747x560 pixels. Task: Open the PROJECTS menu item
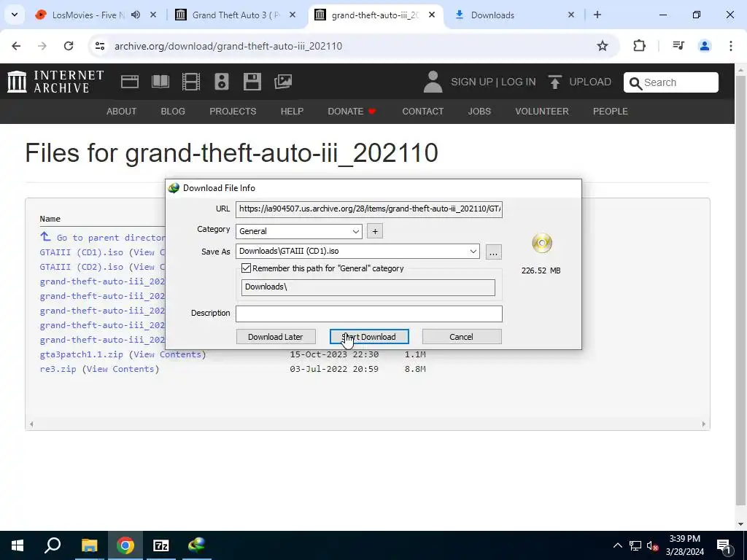[x=233, y=112]
